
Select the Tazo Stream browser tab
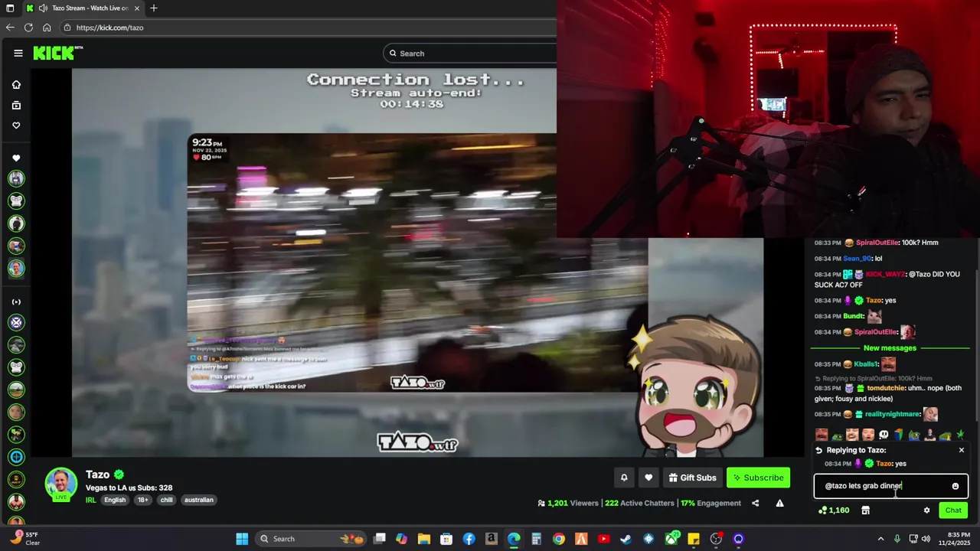pos(83,8)
